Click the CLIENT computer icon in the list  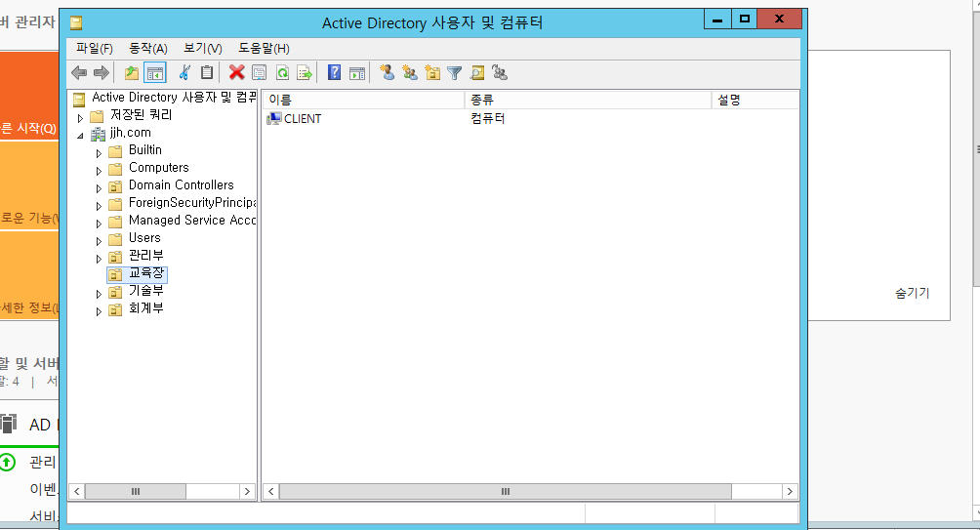click(273, 119)
